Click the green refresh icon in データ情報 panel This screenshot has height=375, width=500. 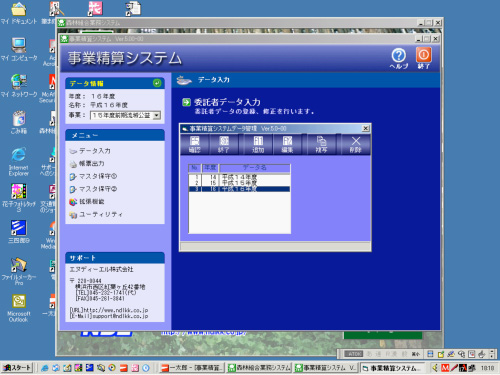[157, 83]
